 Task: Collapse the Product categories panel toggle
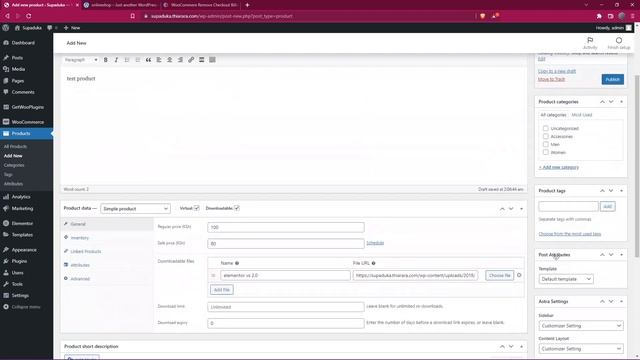click(622, 102)
